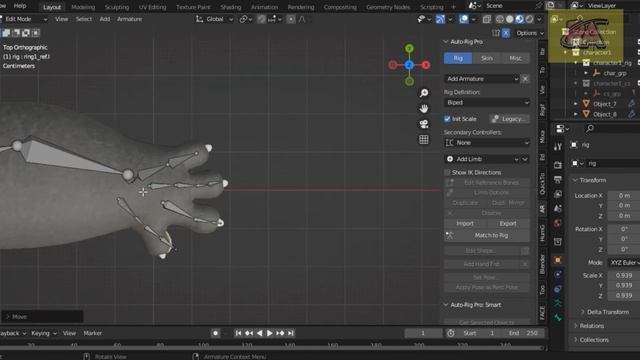
Task: Click the hand pan-view icon
Action: (424, 109)
